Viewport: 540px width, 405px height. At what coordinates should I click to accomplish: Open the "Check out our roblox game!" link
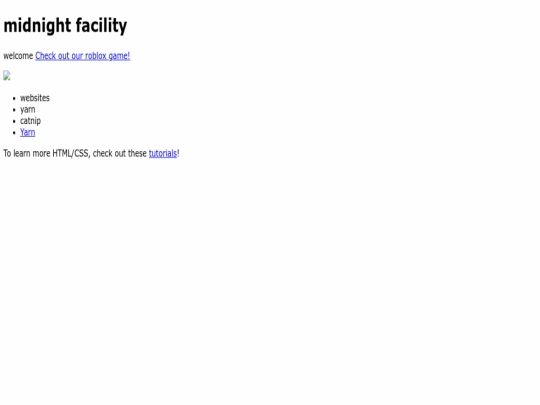82,56
